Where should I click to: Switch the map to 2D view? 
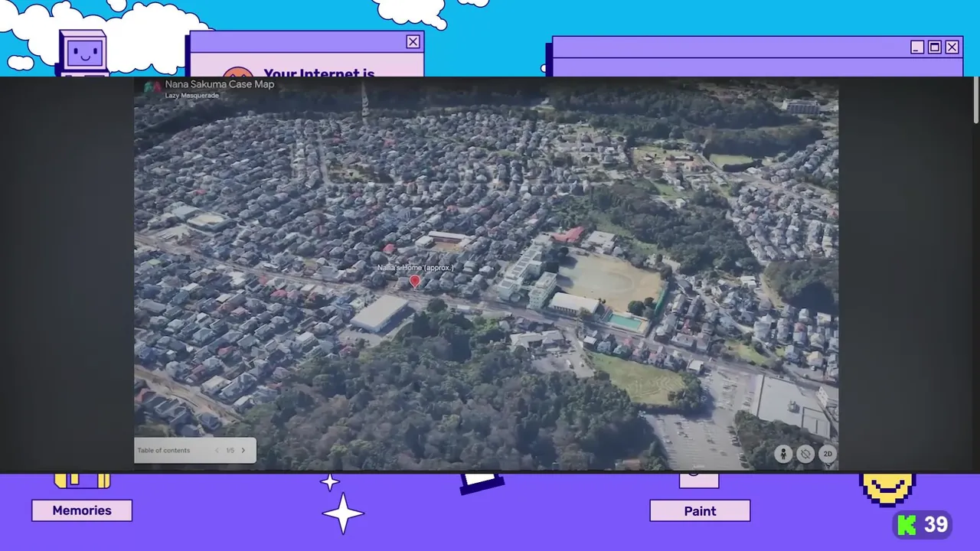828,454
